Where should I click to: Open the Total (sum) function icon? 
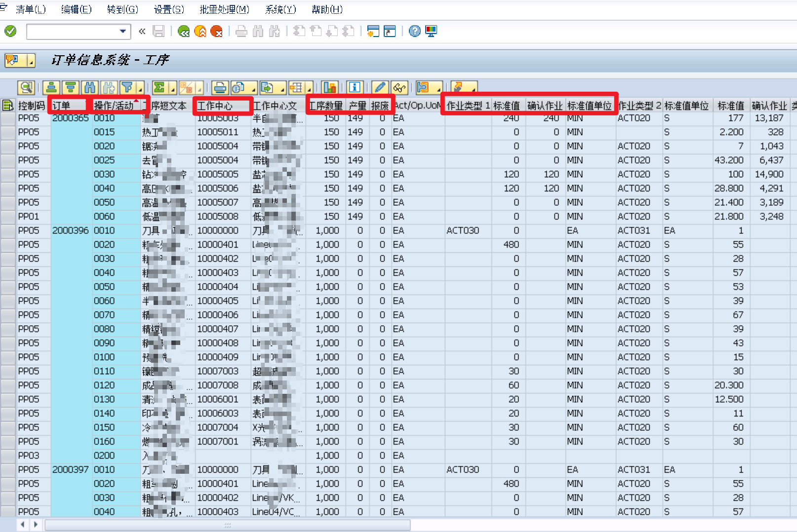[159, 87]
